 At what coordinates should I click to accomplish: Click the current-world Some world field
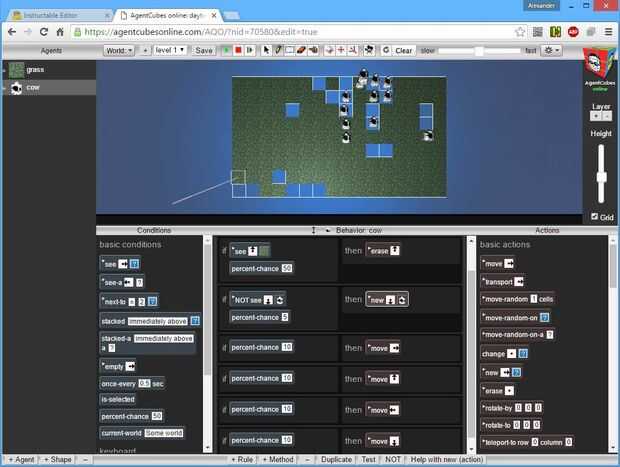click(164, 433)
